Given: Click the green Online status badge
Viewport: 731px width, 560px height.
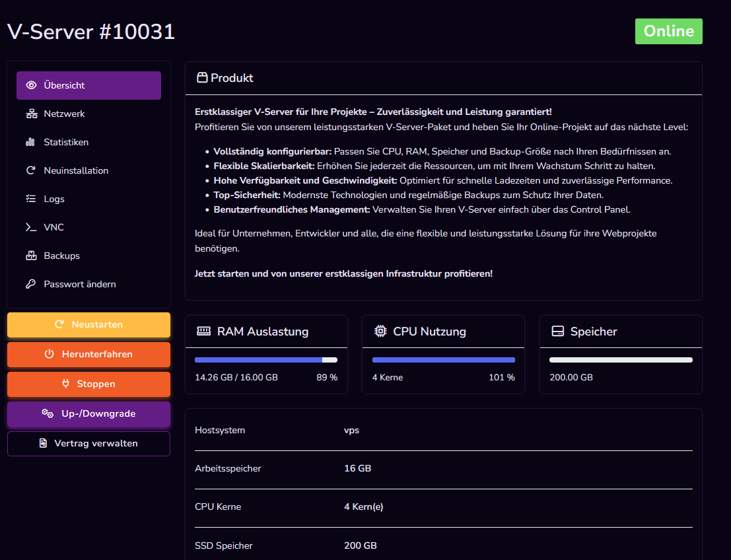Looking at the screenshot, I should (x=668, y=31).
